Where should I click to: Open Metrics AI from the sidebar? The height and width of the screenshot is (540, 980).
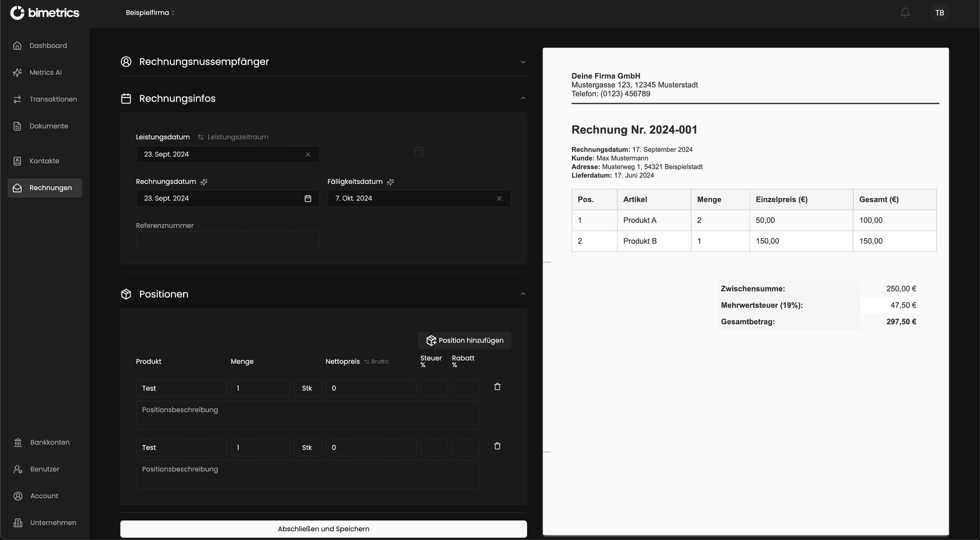[x=18, y=72]
